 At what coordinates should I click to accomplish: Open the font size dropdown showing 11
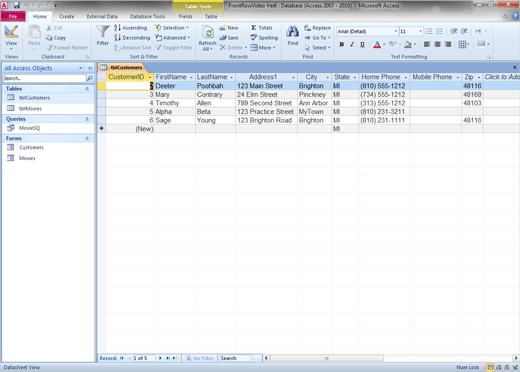[420, 31]
